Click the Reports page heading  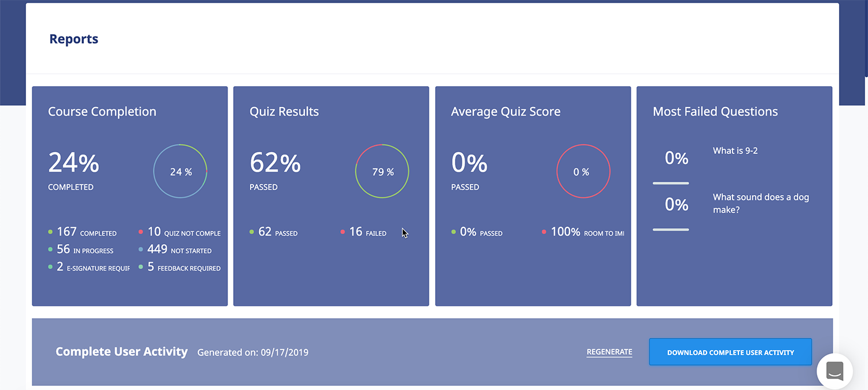coord(73,39)
